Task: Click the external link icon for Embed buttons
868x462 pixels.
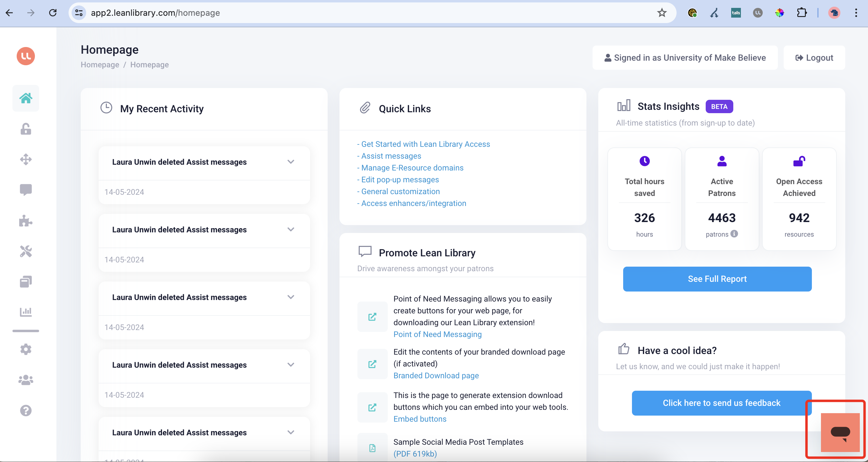Action: click(x=372, y=407)
